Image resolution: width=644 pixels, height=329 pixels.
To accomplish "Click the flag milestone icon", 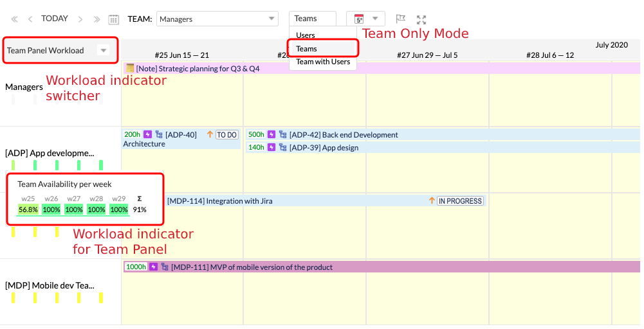I will tap(400, 19).
